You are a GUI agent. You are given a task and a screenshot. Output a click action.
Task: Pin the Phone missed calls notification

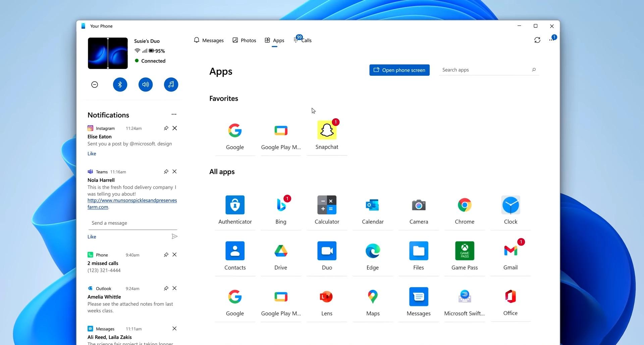click(166, 255)
